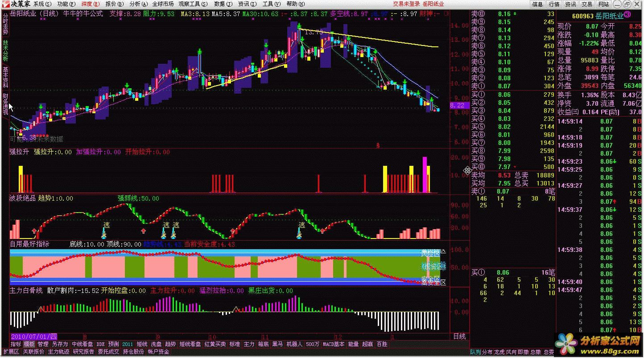The width and height of the screenshot is (644, 358).
Task: Select the 分布 tab in quote panel
Action: pos(487,352)
